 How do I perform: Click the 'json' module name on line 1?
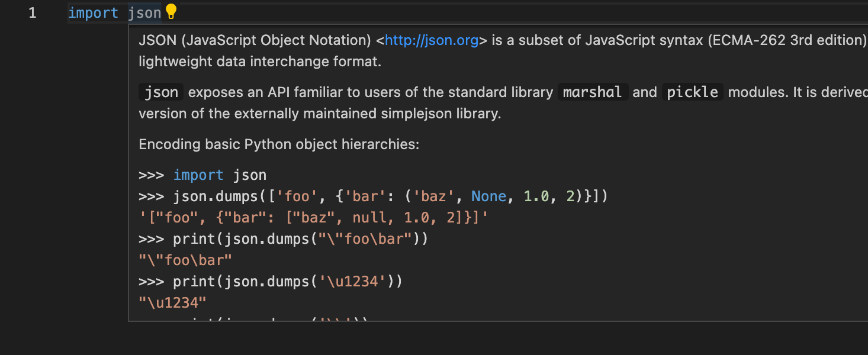click(x=144, y=13)
